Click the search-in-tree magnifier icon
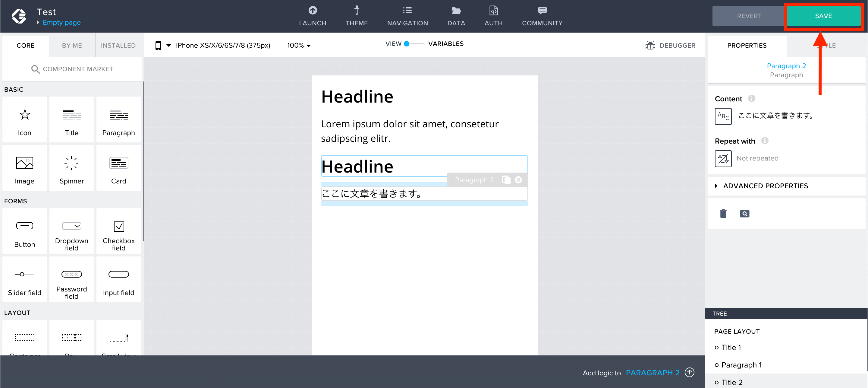The image size is (868, 388). click(744, 214)
